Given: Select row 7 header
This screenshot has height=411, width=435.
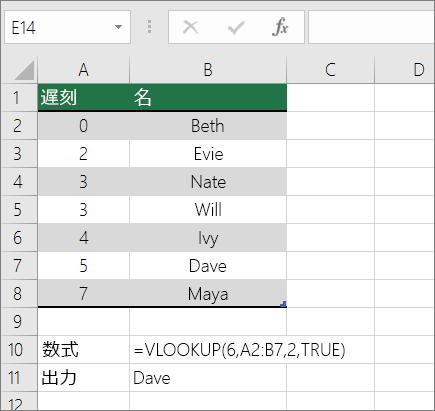Looking at the screenshot, I should pyautogui.click(x=19, y=266).
